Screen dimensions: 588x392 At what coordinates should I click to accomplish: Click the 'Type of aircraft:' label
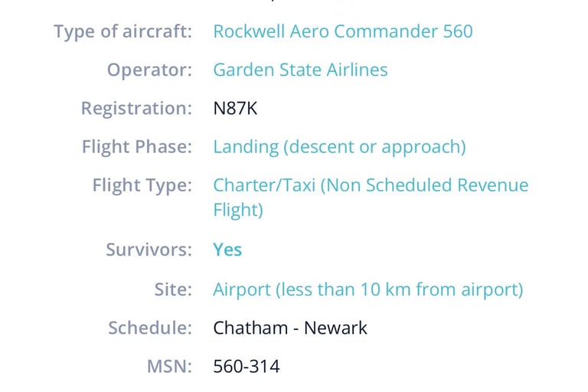pyautogui.click(x=123, y=31)
